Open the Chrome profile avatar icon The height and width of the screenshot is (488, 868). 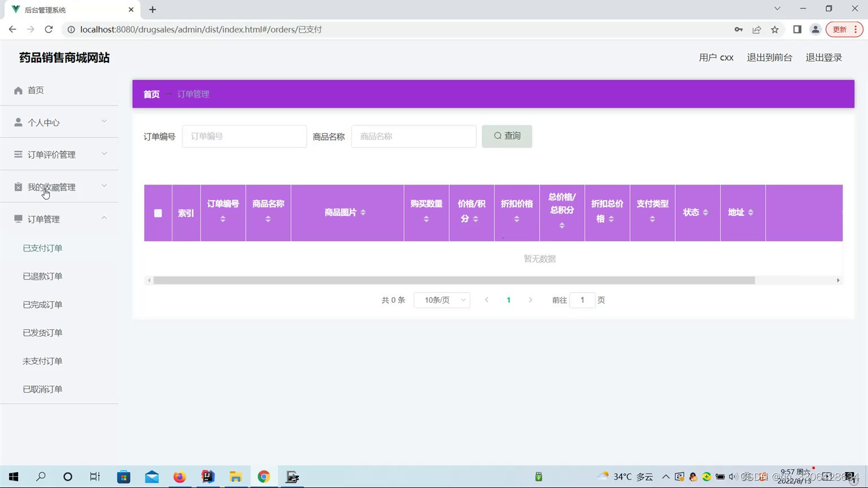815,29
